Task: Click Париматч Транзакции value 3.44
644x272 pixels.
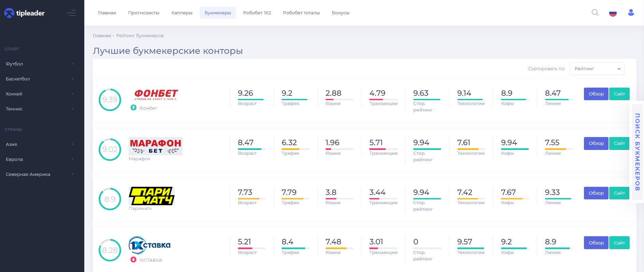Action: pyautogui.click(x=377, y=192)
